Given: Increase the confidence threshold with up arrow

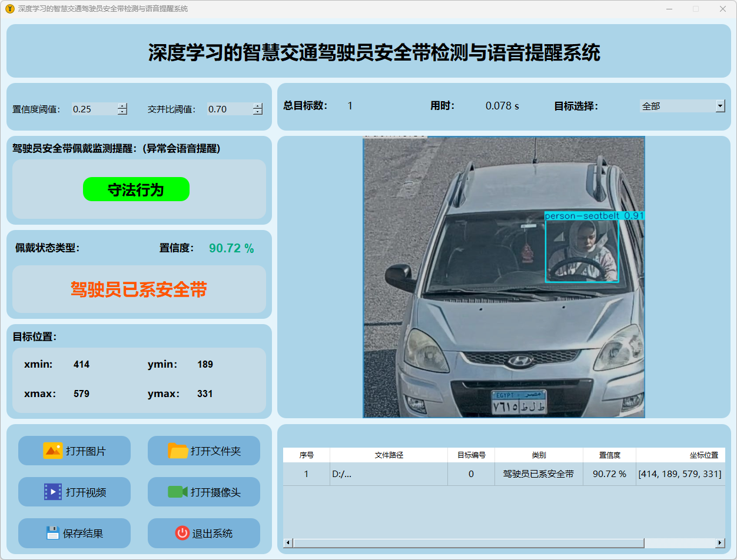Looking at the screenshot, I should 122,106.
